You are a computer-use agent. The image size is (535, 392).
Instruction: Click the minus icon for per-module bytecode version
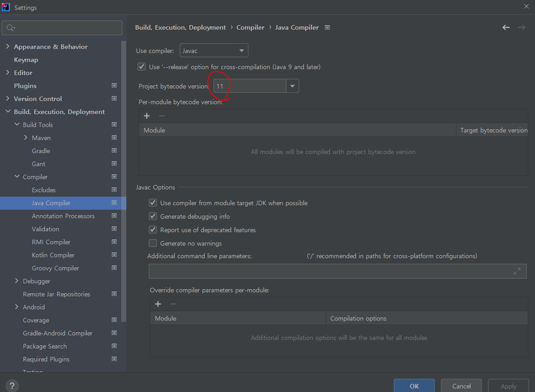(162, 116)
